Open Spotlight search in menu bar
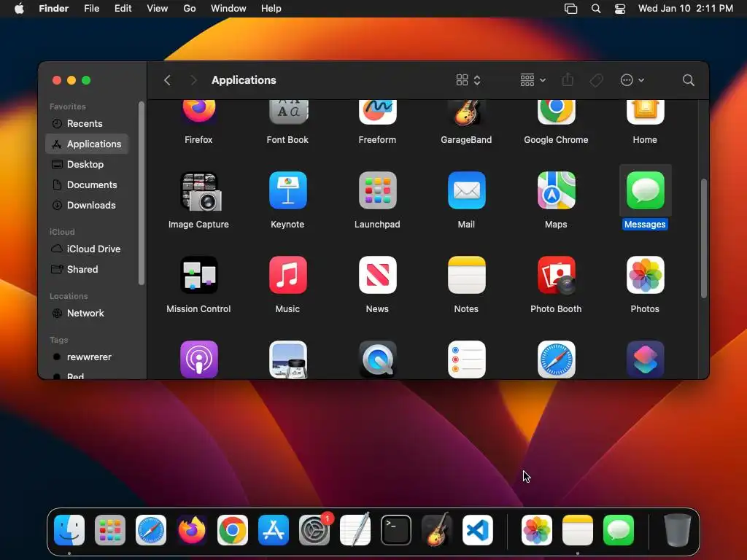Image resolution: width=747 pixels, height=560 pixels. coord(595,9)
